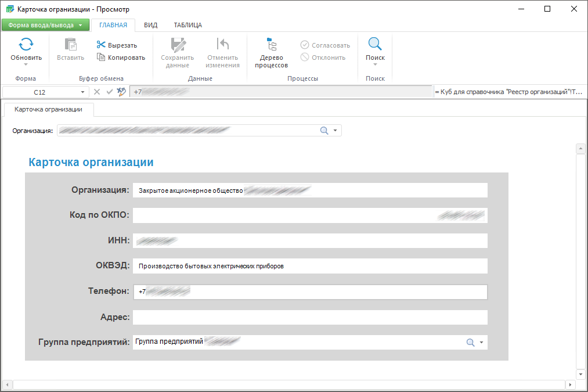Switch to the ТАБЛИЦА ribbon tab
The image size is (588, 392).
[187, 25]
